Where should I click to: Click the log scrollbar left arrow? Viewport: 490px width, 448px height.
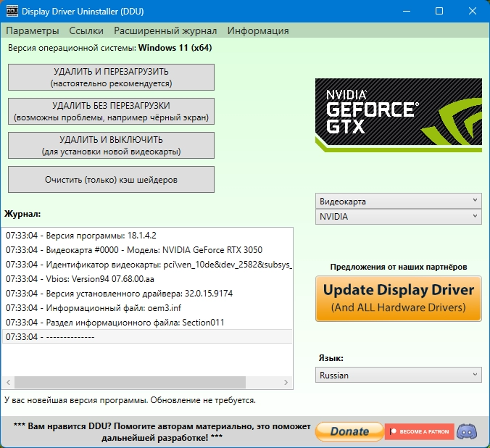click(x=9, y=382)
